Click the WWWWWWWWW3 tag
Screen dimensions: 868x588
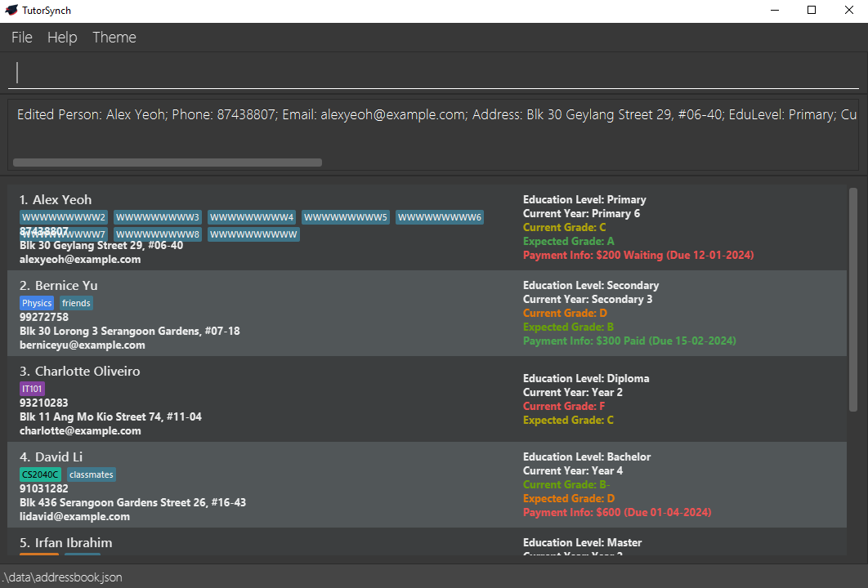158,217
